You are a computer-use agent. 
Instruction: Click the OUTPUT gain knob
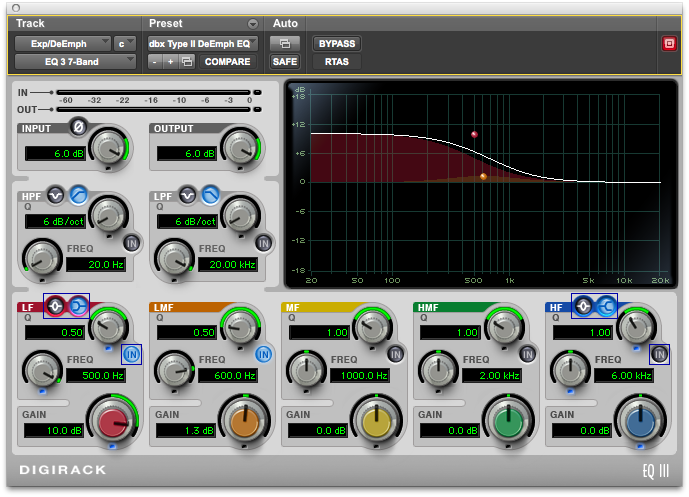(240, 148)
